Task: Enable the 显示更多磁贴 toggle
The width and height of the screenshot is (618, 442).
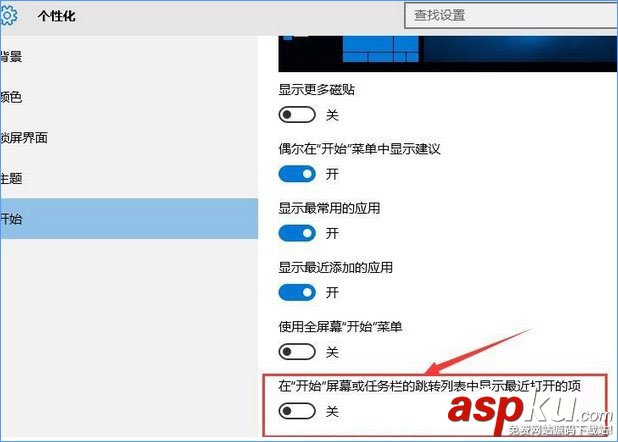Action: click(x=297, y=115)
